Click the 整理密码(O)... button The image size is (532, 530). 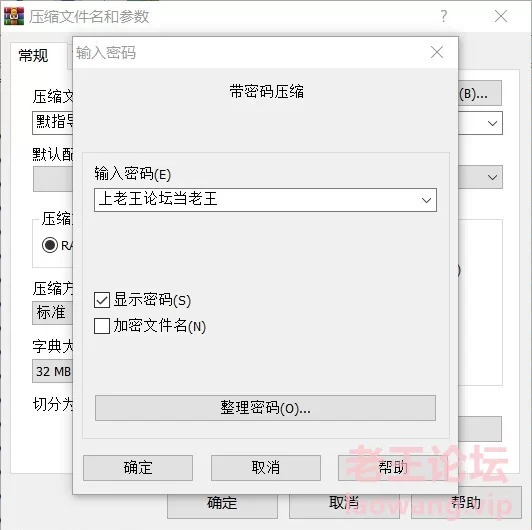pyautogui.click(x=265, y=408)
